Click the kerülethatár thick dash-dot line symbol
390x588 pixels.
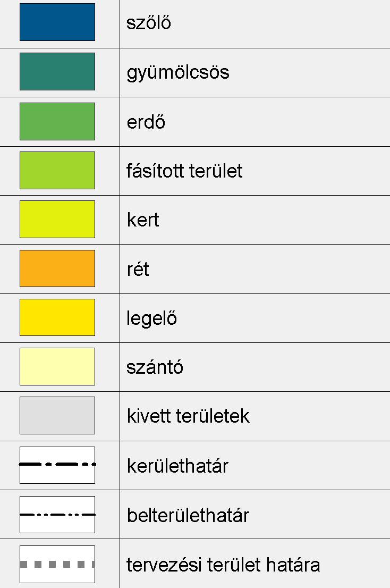(57, 465)
